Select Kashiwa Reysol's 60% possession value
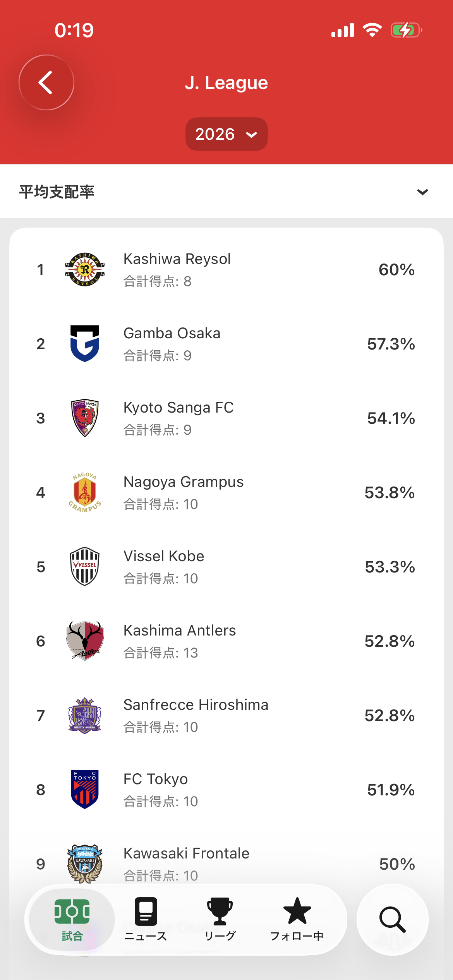453x980 pixels. click(x=396, y=270)
